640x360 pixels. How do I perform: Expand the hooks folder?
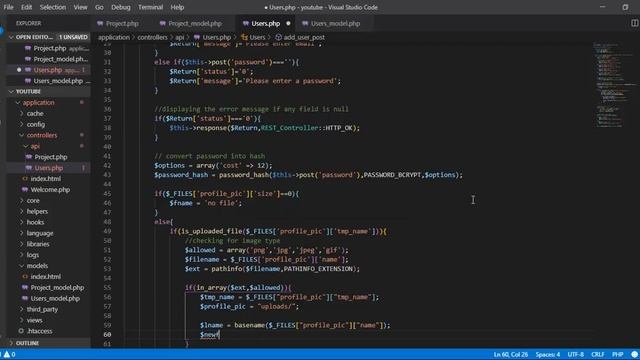(35, 222)
